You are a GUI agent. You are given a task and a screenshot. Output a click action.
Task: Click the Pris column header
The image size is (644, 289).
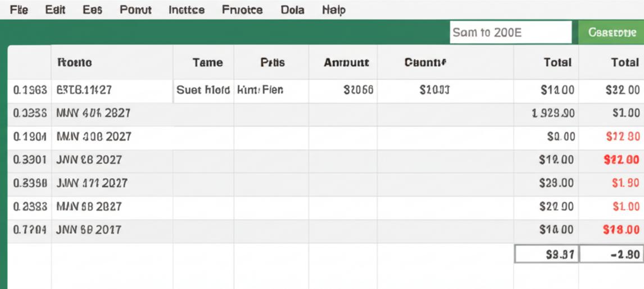pos(273,62)
